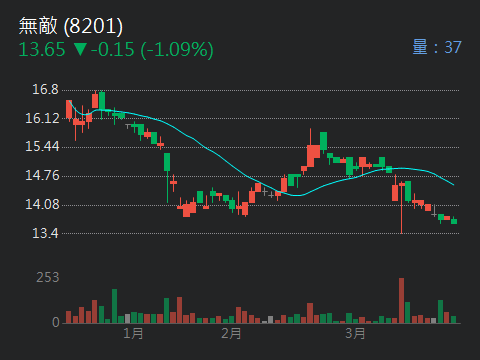Click the percentage change (-1.09%)

(x=177, y=50)
